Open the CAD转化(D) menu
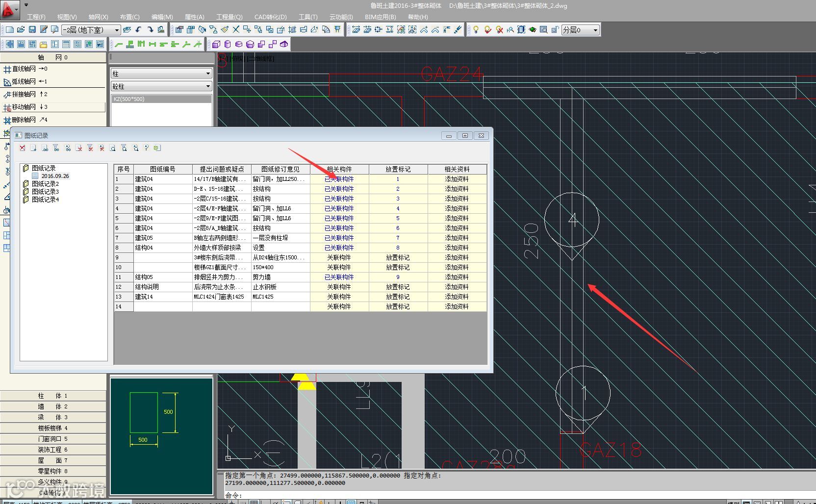Screen dimensions: 816x504 pos(270,17)
